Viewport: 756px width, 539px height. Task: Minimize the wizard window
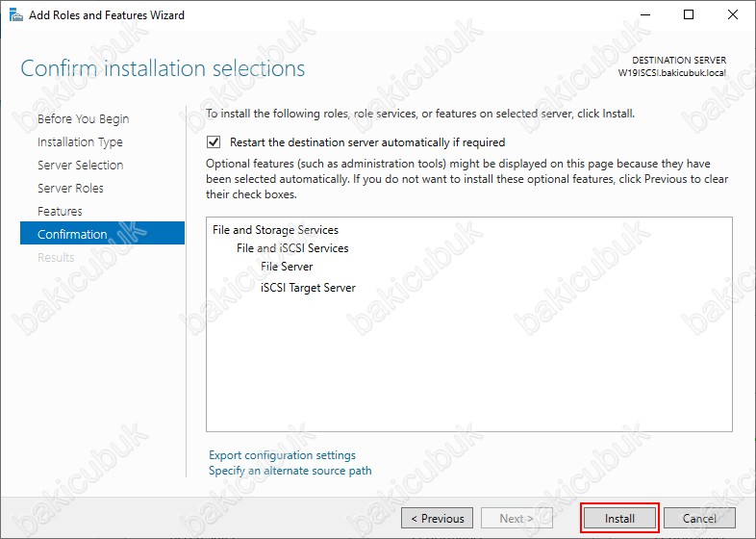(x=645, y=15)
